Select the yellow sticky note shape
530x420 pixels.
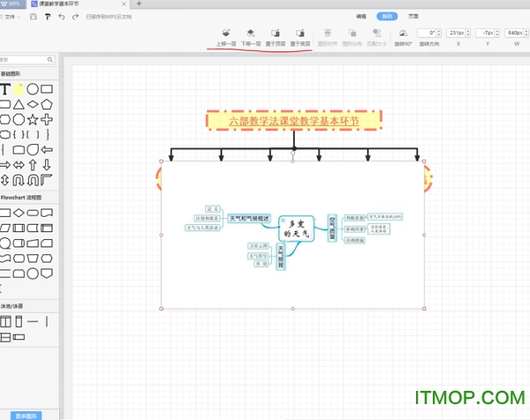click(19, 89)
